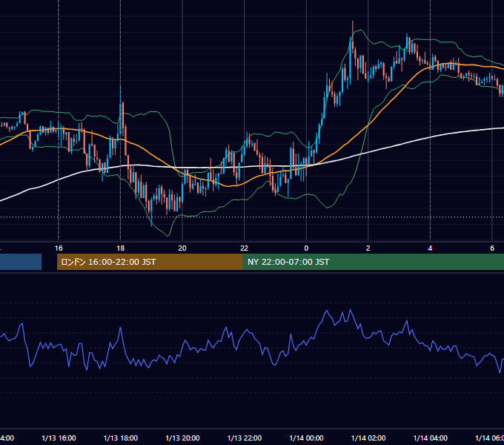
Task: Click the '22' hour label on price chart axis
Action: coord(245,248)
